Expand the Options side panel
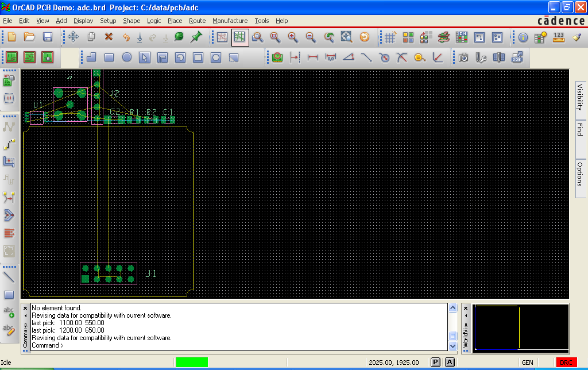The height and width of the screenshot is (370, 588). tap(580, 174)
